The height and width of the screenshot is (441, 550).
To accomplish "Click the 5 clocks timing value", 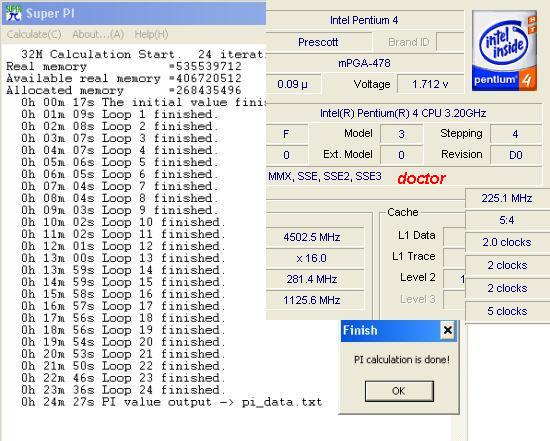I will pos(507,311).
